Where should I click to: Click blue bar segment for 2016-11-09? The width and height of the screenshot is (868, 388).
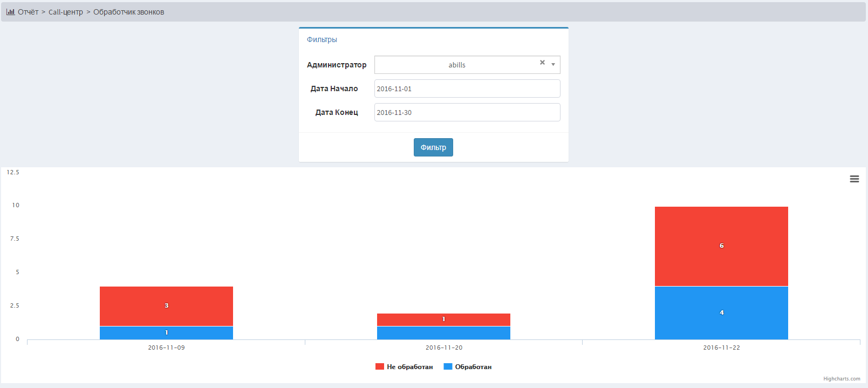[x=166, y=333]
